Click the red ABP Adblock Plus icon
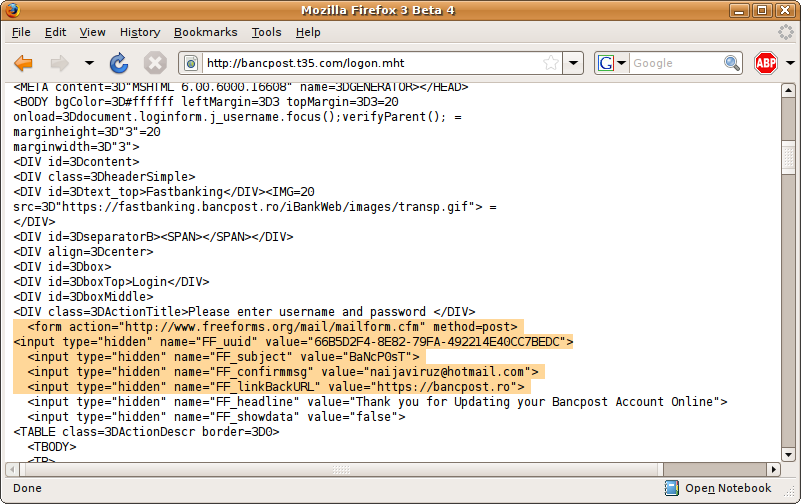801x504 pixels. tap(766, 63)
